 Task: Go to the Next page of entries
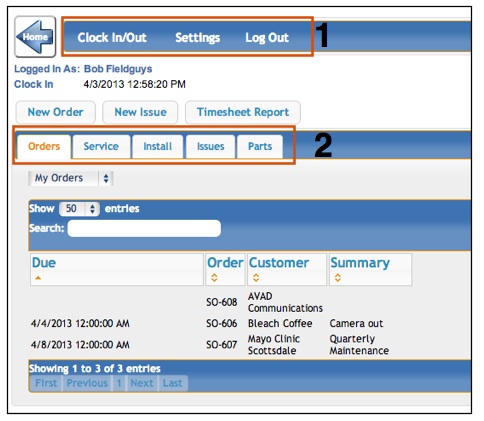coord(142,383)
